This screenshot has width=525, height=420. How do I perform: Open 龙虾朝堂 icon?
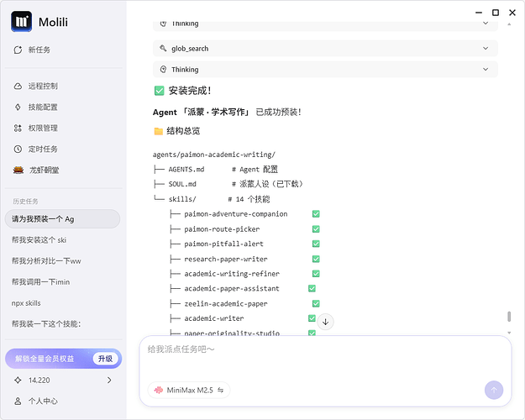pos(18,171)
